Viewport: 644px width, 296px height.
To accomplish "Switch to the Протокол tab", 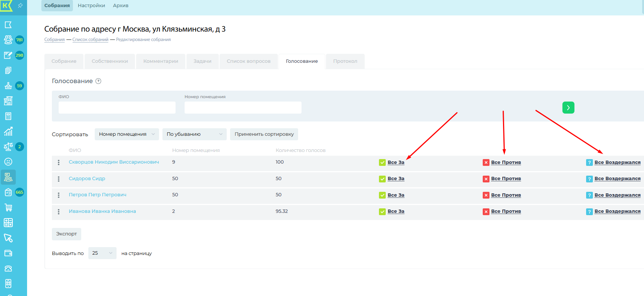I will (345, 61).
